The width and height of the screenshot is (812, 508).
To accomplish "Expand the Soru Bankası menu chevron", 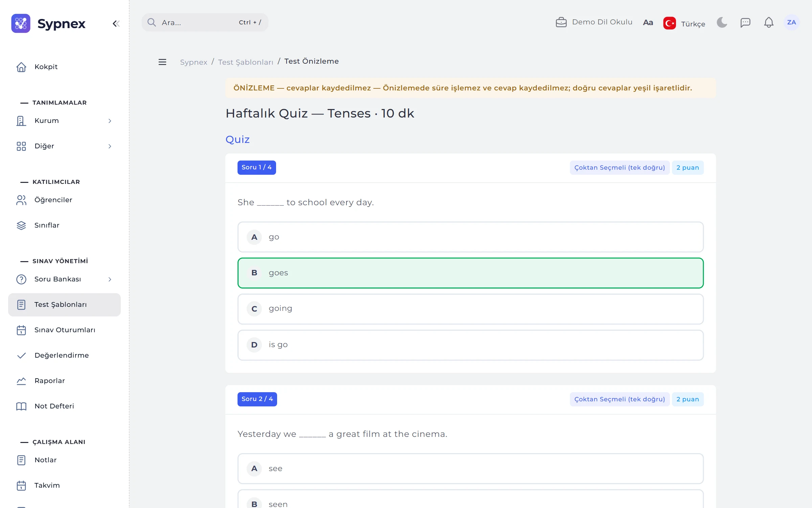I will (x=110, y=279).
